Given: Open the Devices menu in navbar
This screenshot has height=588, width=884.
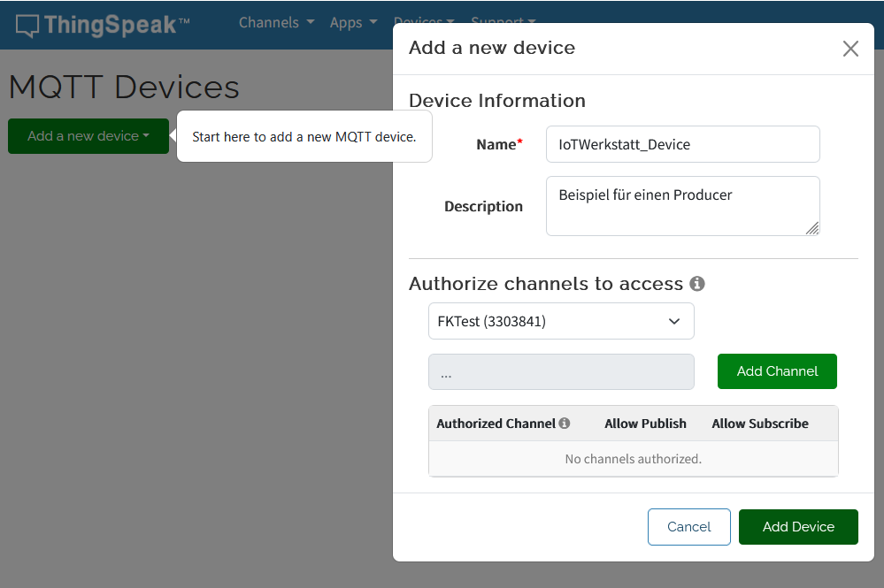Looking at the screenshot, I should click(424, 20).
